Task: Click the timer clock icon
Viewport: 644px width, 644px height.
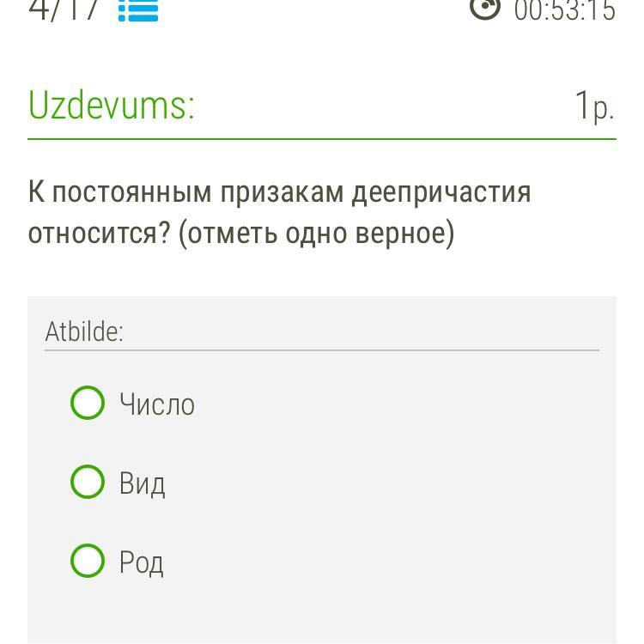Action: click(485, 9)
